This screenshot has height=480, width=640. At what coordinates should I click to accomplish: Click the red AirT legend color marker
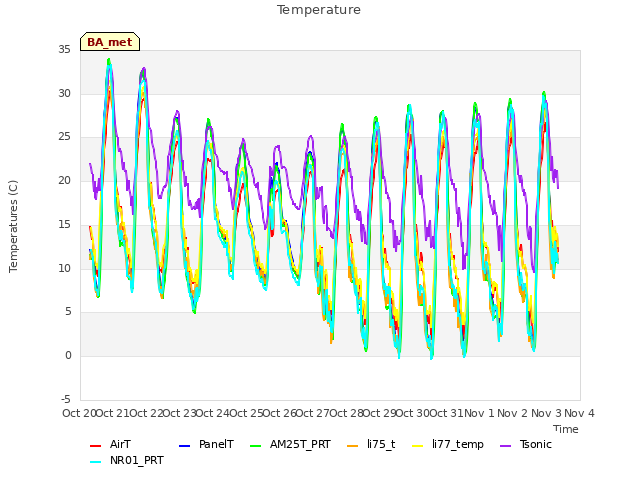(x=95, y=446)
